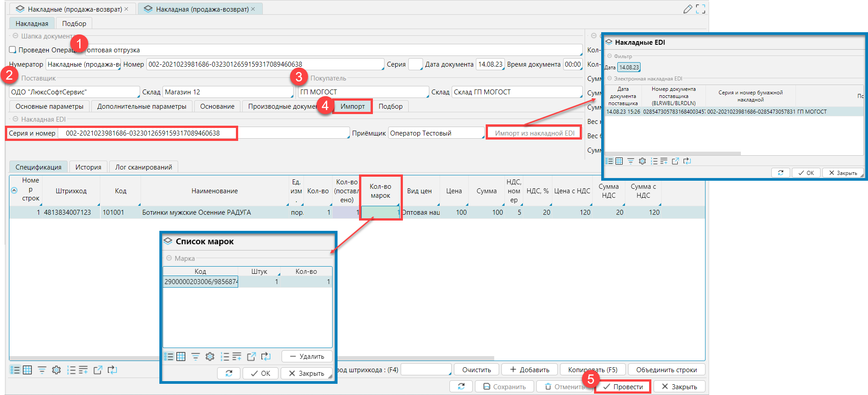
Task: Collapse the Шапка документа section
Action: point(15,36)
